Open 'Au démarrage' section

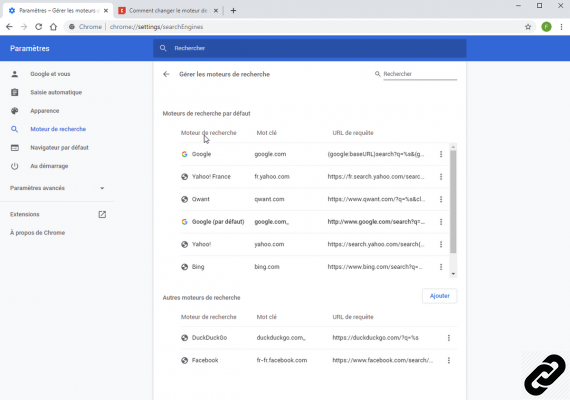pyautogui.click(x=49, y=166)
